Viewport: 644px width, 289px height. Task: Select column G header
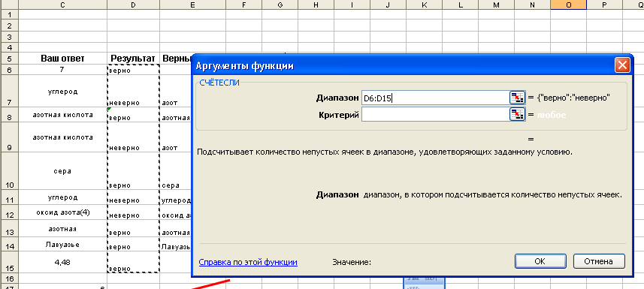pos(280,5)
